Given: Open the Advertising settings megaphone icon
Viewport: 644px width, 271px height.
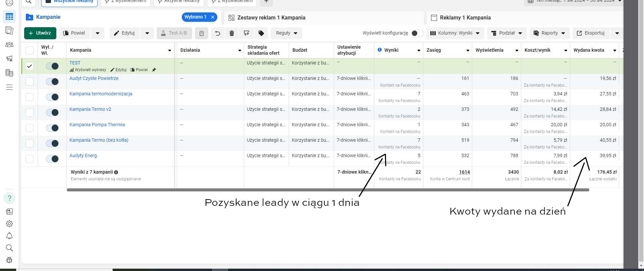Looking at the screenshot, I should tap(9, 59).
